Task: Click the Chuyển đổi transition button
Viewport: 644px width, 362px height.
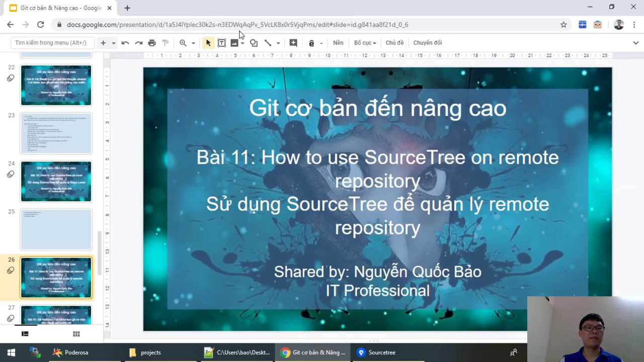Action: [428, 43]
